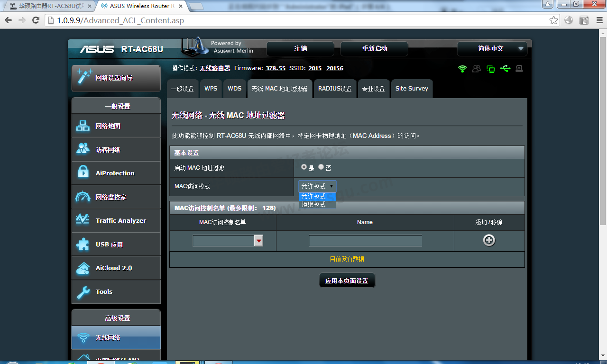The width and height of the screenshot is (607, 364).
Task: Click the 重新启动 reboot button
Action: 374,49
